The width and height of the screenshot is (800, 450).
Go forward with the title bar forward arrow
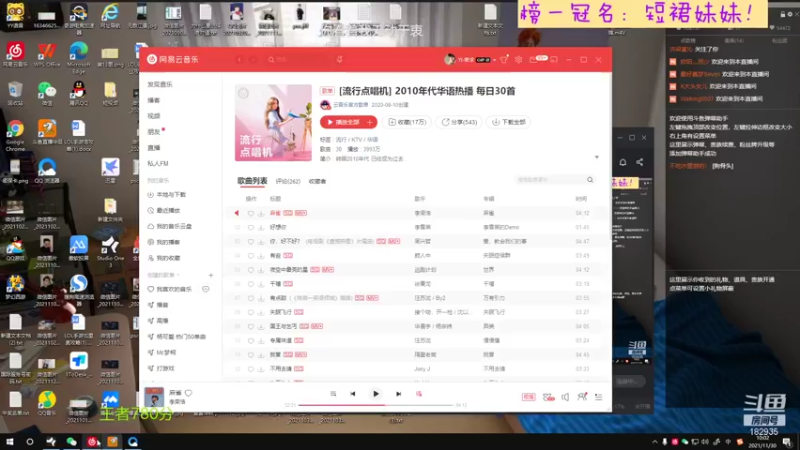point(253,60)
